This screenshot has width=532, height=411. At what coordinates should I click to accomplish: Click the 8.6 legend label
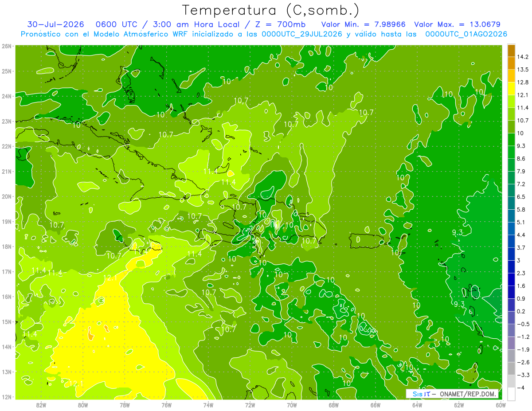(x=521, y=159)
